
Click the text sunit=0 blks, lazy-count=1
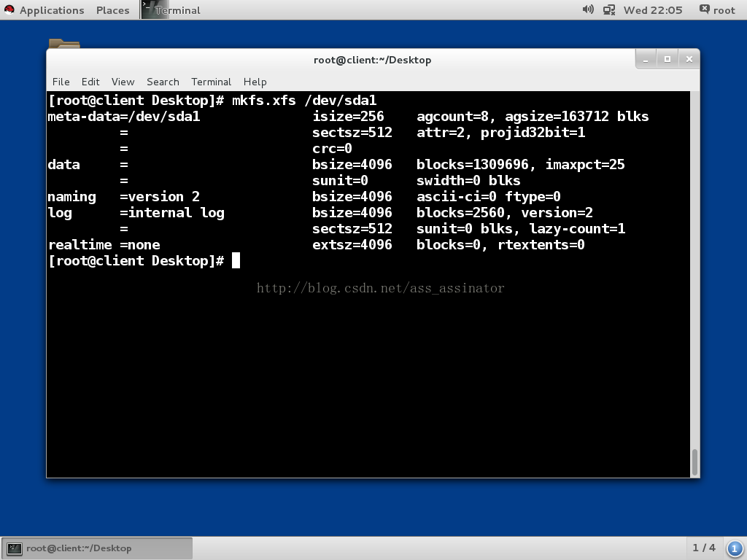point(521,228)
